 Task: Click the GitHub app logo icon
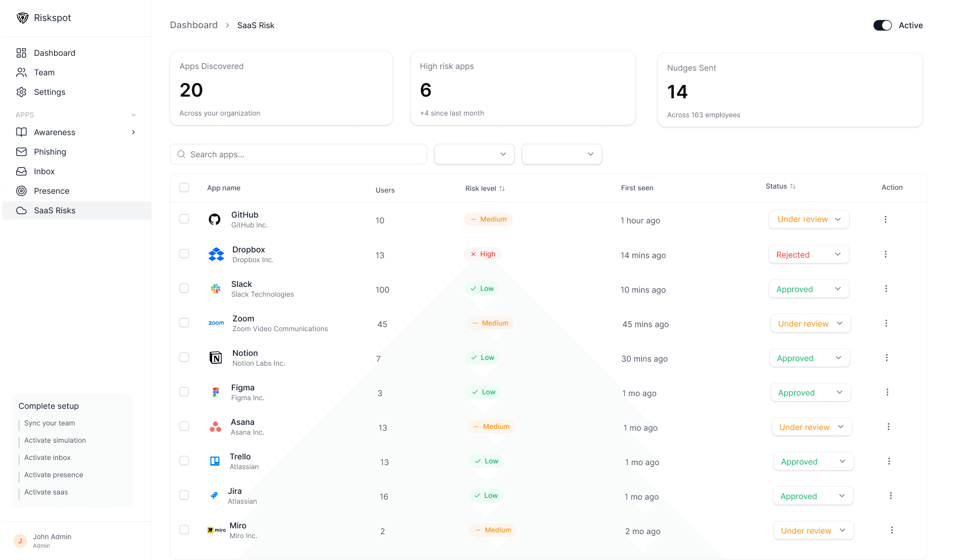(214, 219)
